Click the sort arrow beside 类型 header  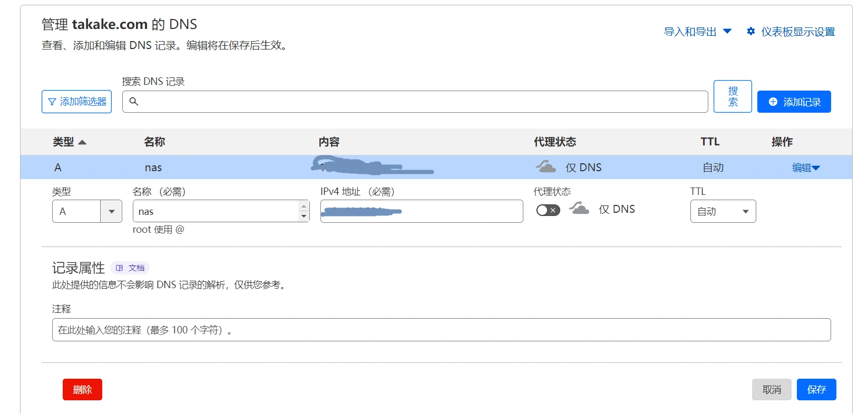click(82, 142)
